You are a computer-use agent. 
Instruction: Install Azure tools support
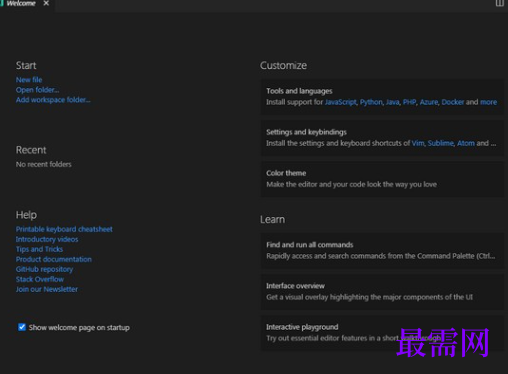click(429, 102)
